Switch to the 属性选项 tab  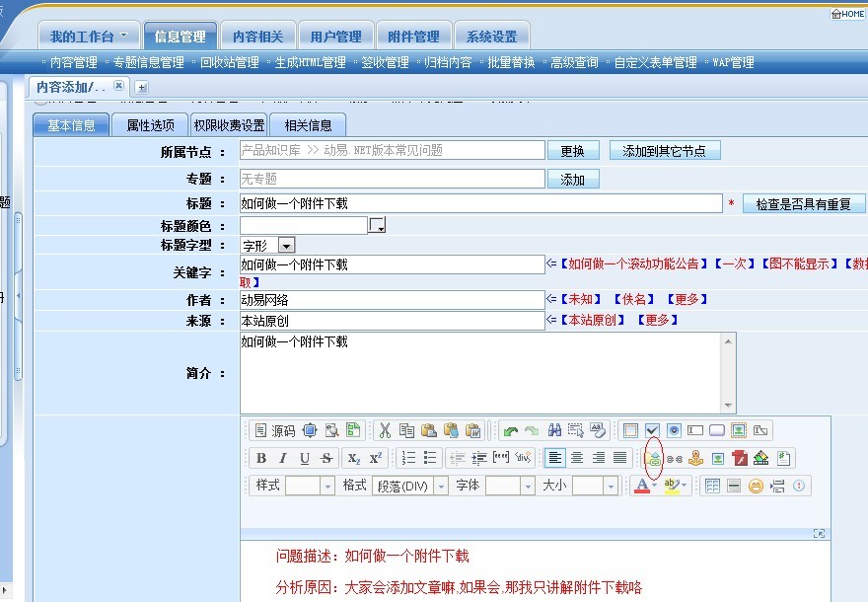150,125
